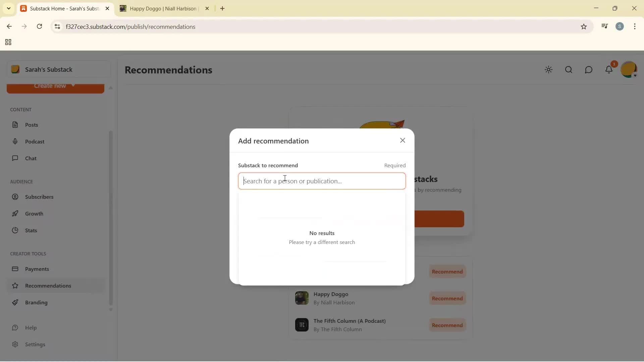
Task: Open the Growth section
Action: [35, 214]
